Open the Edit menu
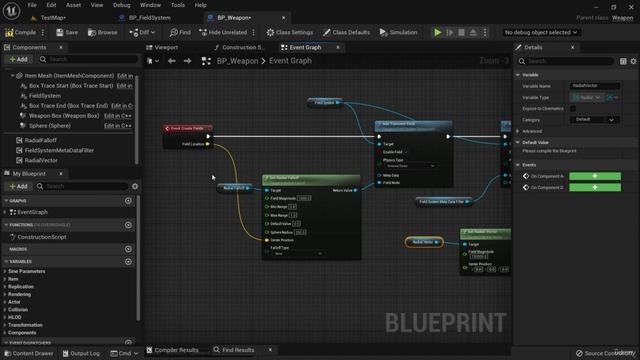640x360 pixels. [51, 5]
